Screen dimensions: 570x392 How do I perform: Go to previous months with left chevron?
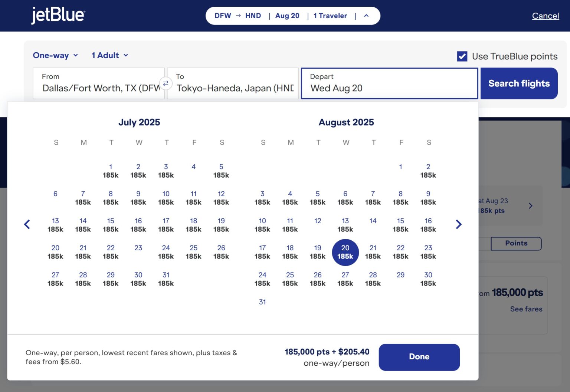[27, 224]
